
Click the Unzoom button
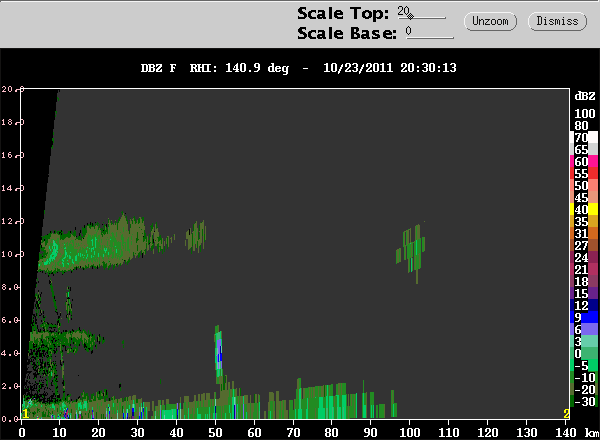(x=490, y=21)
